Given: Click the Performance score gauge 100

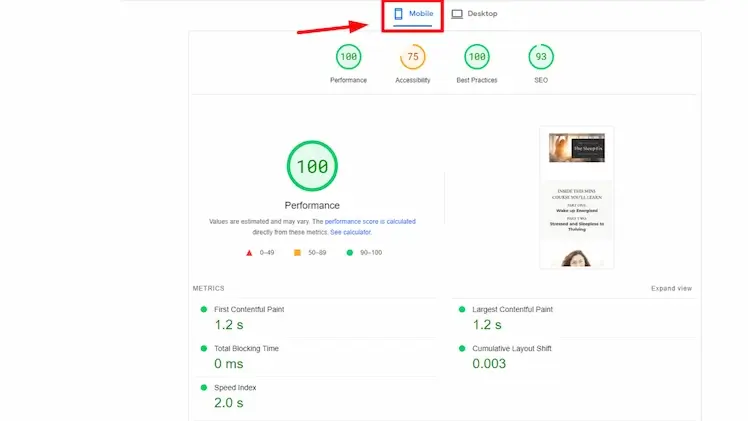Looking at the screenshot, I should click(x=348, y=57).
